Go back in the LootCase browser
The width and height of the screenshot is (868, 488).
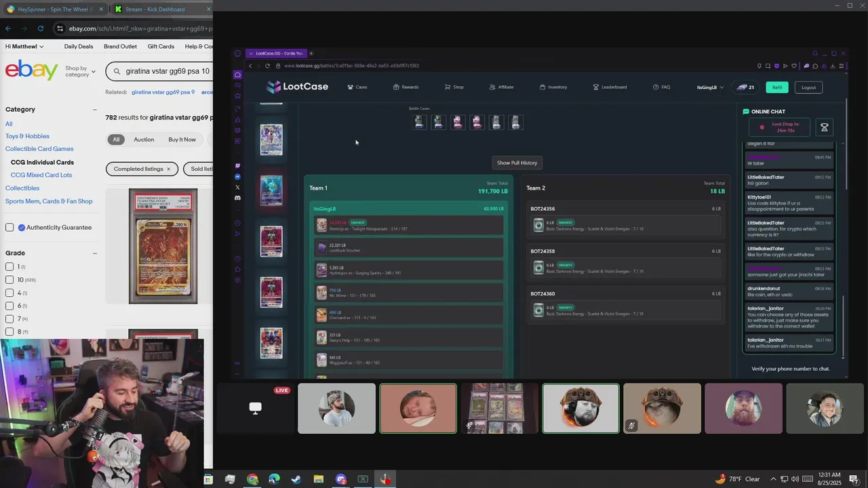(250, 66)
